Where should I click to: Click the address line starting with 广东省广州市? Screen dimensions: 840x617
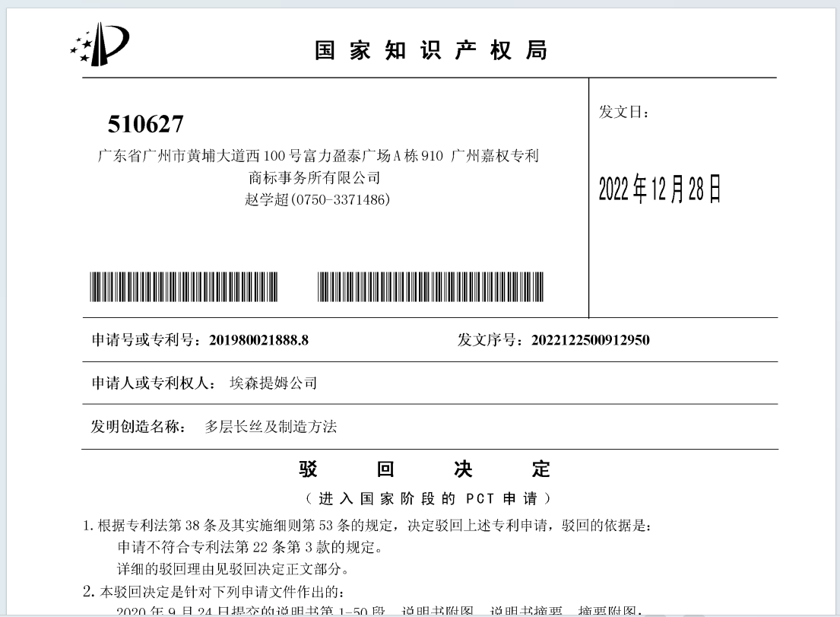(318, 157)
